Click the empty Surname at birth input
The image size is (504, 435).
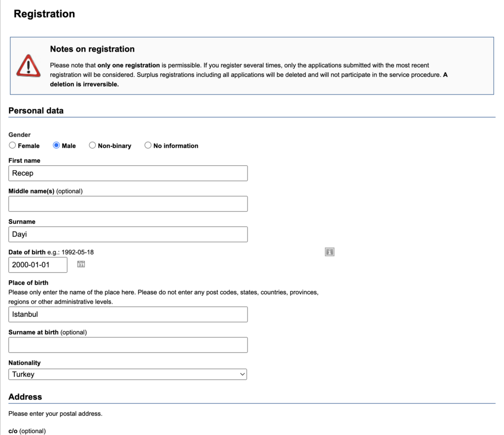127,344
